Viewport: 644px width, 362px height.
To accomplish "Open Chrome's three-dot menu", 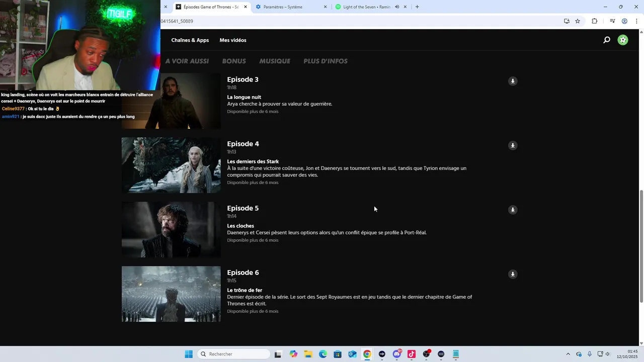I will 636,21.
